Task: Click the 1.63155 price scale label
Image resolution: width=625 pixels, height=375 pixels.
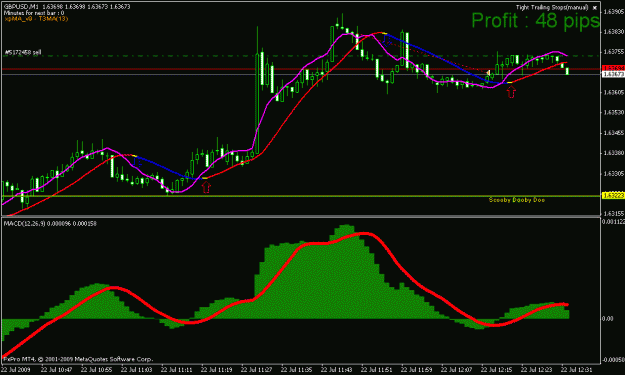Action: (x=613, y=213)
